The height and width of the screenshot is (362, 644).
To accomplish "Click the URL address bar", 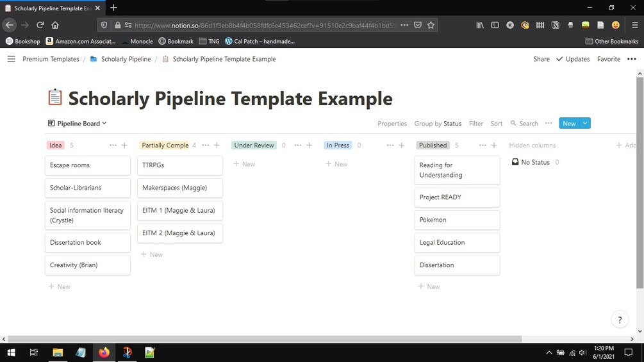I will [265, 25].
